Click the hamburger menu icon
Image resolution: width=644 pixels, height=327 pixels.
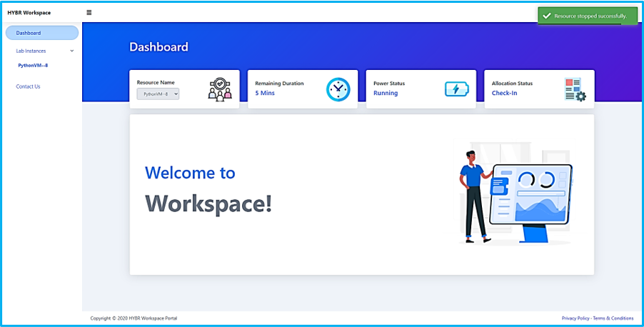(89, 12)
